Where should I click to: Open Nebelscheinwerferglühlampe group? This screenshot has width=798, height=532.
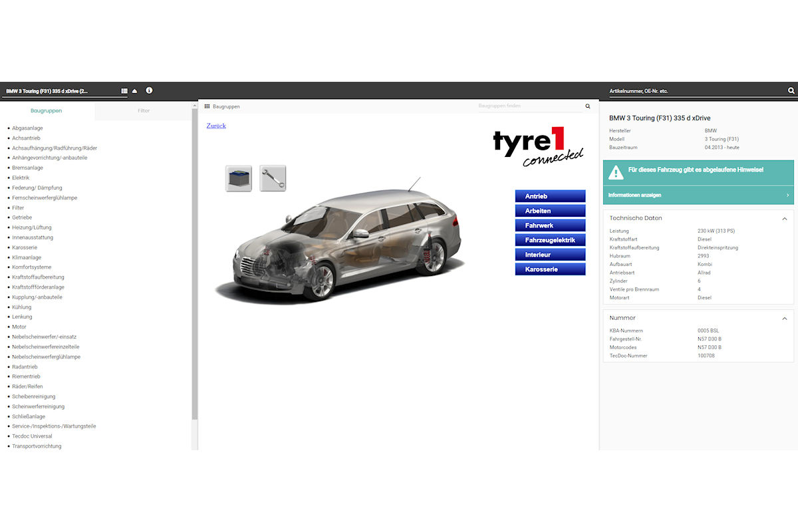pos(47,357)
